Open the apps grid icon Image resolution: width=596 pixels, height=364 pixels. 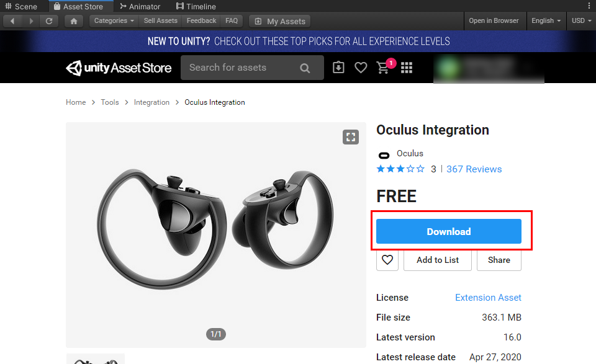point(407,68)
